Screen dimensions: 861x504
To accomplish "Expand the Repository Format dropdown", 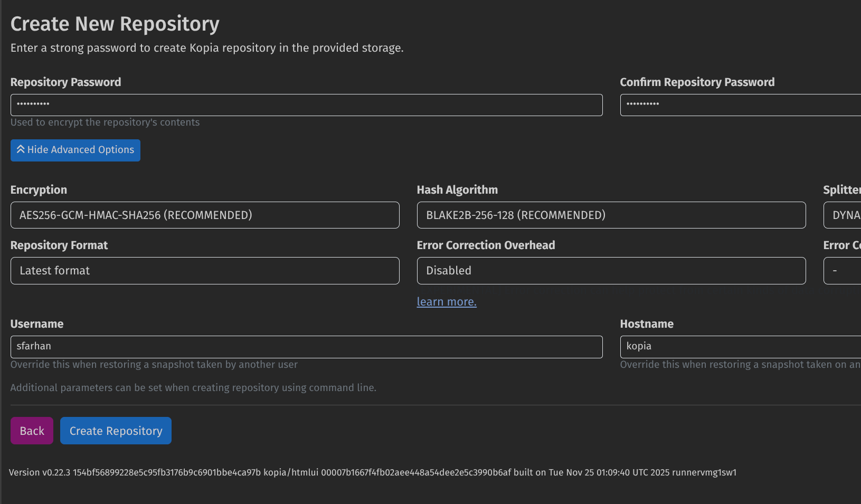I will click(205, 271).
